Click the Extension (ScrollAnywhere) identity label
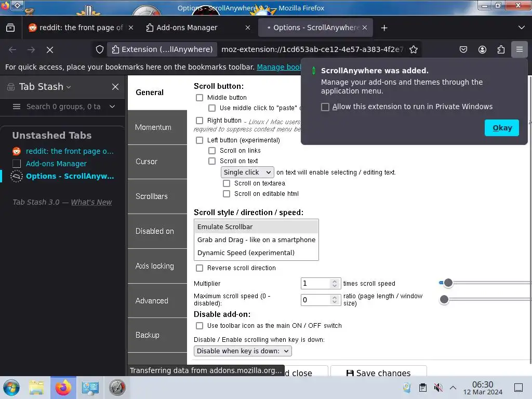This screenshot has width=532, height=399. [162, 49]
